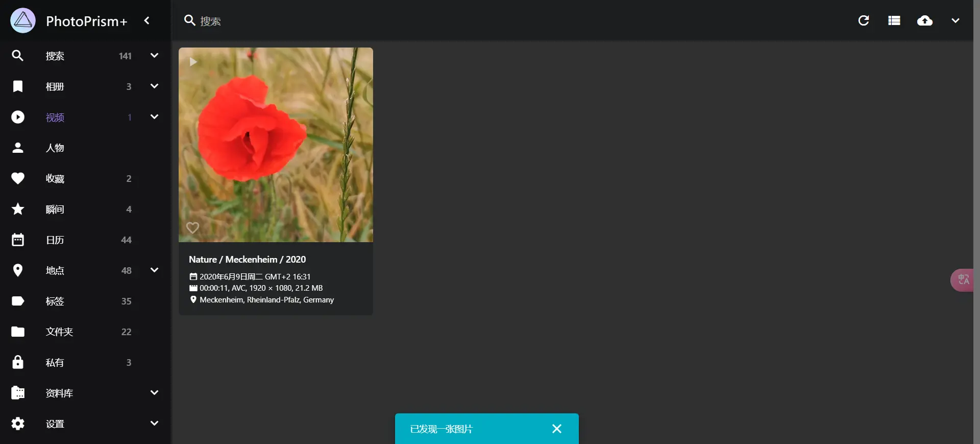980x444 pixels.
Task: Click the 私有 lock icon in sidebar
Action: (18, 362)
